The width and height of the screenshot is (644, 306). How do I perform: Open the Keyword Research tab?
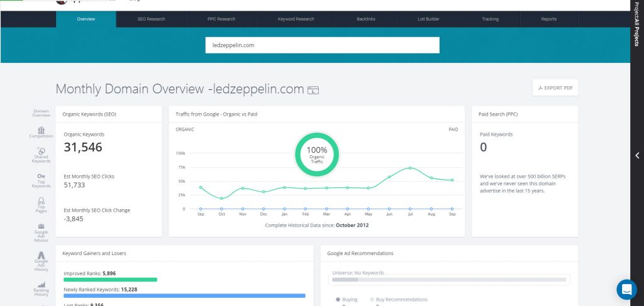tap(296, 19)
